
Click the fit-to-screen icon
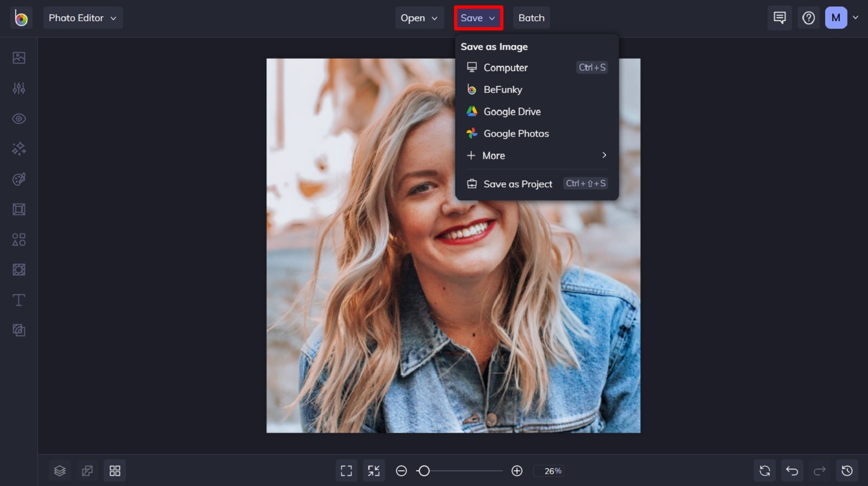[x=346, y=471]
